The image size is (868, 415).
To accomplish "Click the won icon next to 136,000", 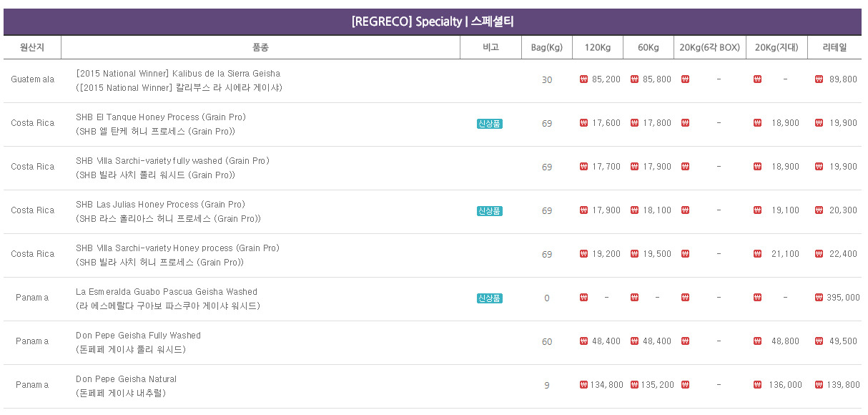I will (x=757, y=385).
